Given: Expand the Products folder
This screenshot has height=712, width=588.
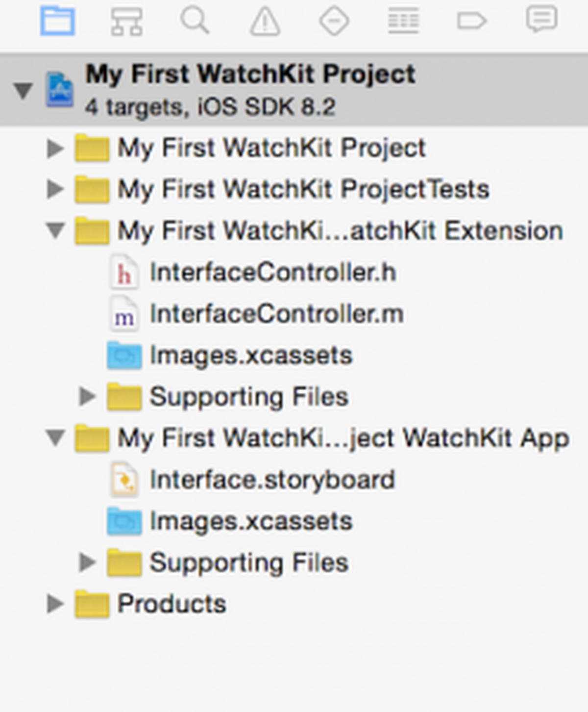Looking at the screenshot, I should 55,604.
